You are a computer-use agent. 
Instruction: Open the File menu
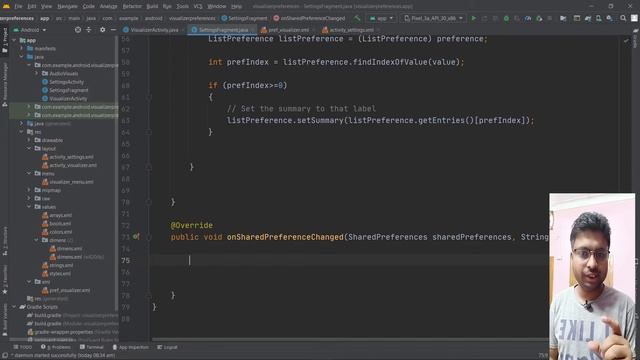[x=18, y=7]
